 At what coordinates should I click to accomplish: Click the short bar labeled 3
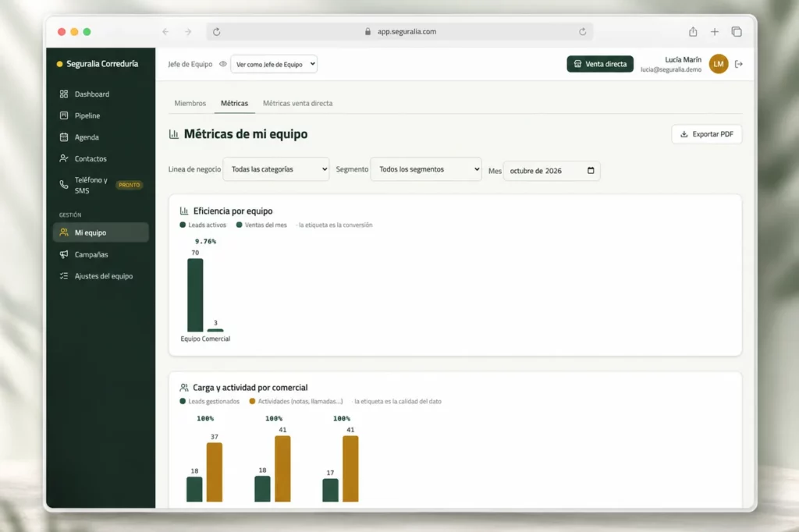[x=215, y=330]
